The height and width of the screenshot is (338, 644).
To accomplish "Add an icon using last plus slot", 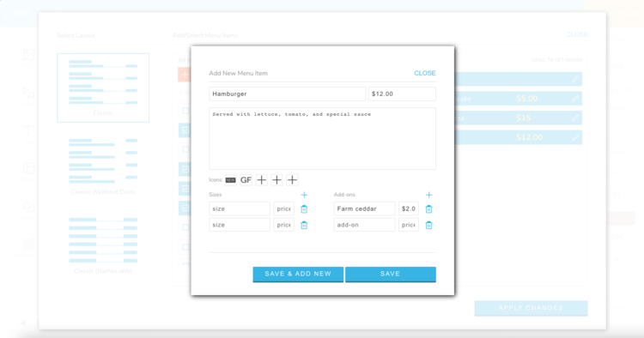I will [x=292, y=180].
